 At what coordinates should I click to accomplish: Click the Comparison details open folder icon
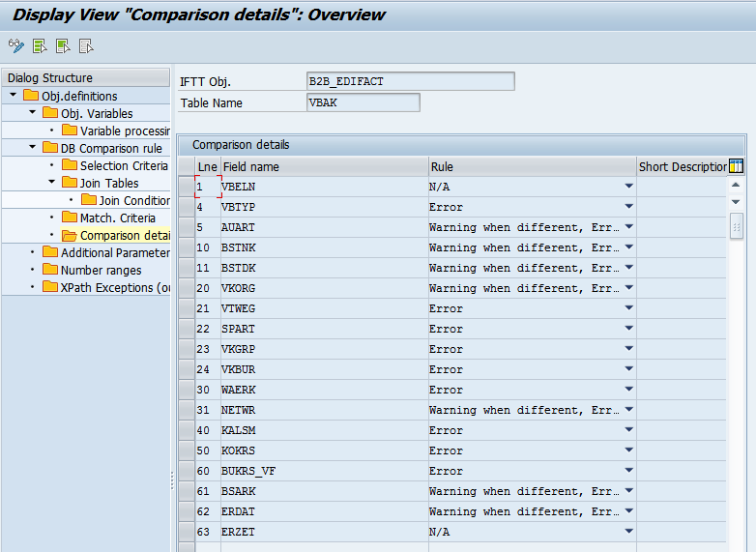click(69, 235)
